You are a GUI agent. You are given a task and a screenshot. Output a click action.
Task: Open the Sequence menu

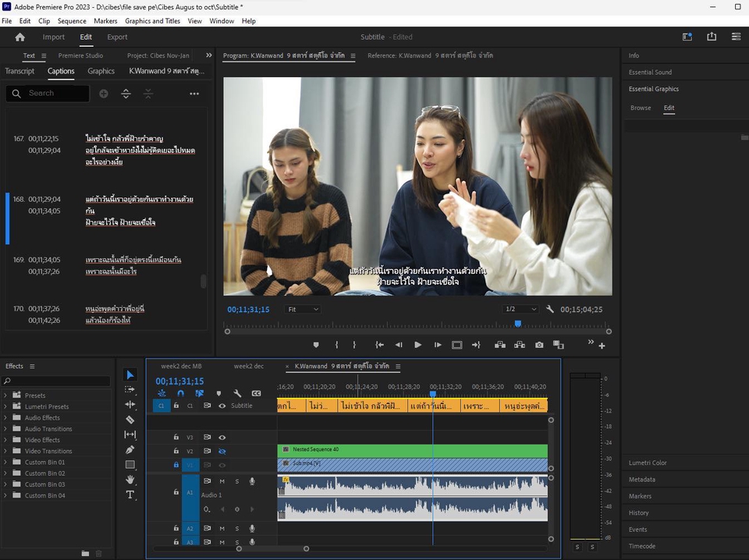[72, 21]
